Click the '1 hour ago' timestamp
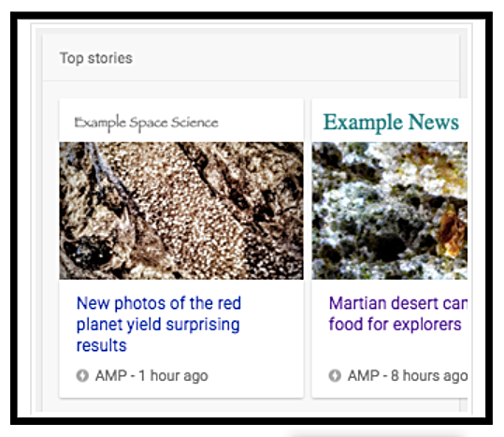This screenshot has width=504, height=437. point(174,376)
